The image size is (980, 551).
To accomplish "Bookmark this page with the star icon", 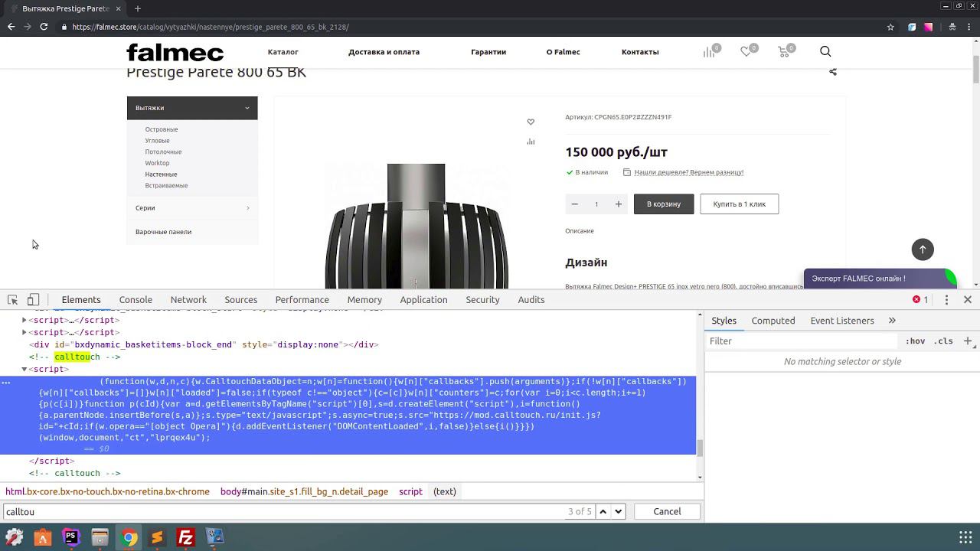I will (890, 27).
